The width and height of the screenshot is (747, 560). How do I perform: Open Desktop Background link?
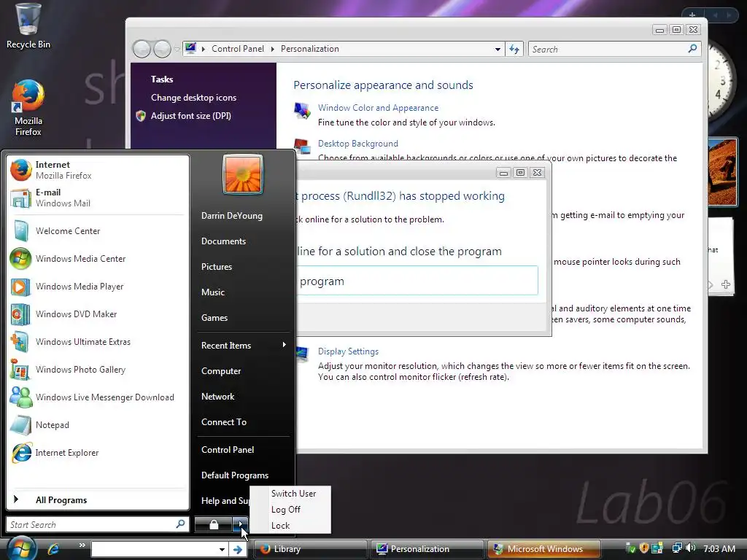357,144
